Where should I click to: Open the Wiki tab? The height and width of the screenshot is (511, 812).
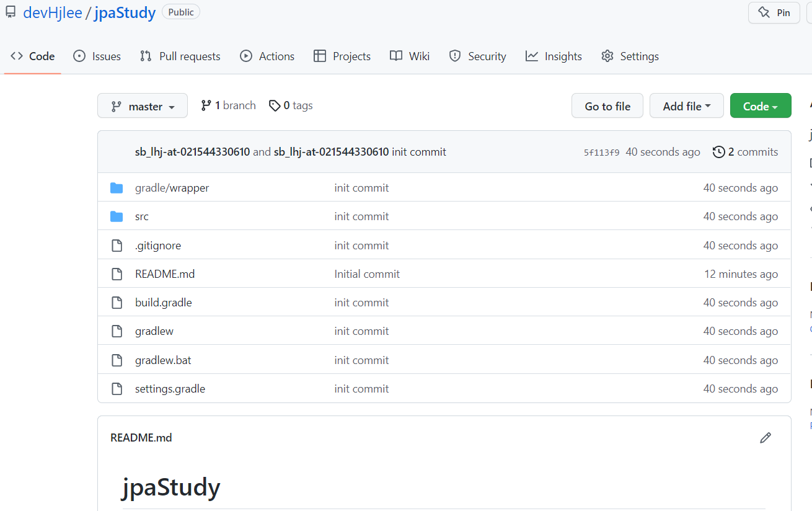click(410, 56)
